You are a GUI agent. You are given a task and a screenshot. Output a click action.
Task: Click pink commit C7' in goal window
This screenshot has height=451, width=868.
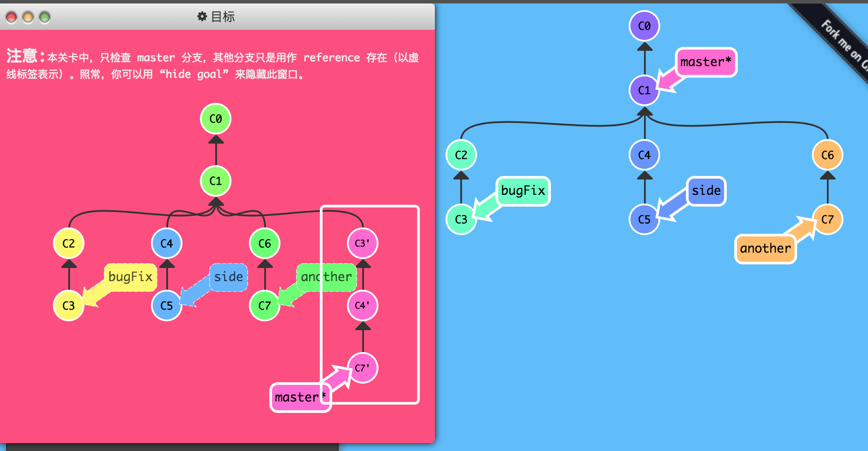[363, 368]
